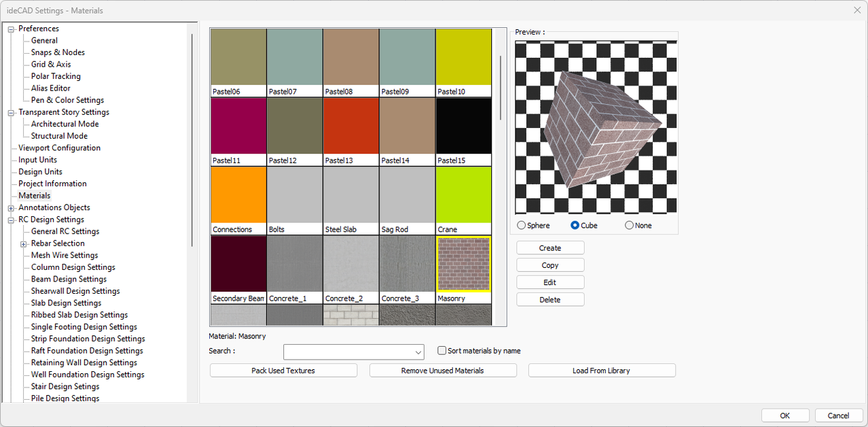Screen dimensions: 868x427
Task: Pick the Concrete_1 texture thumbnail
Action: click(294, 264)
